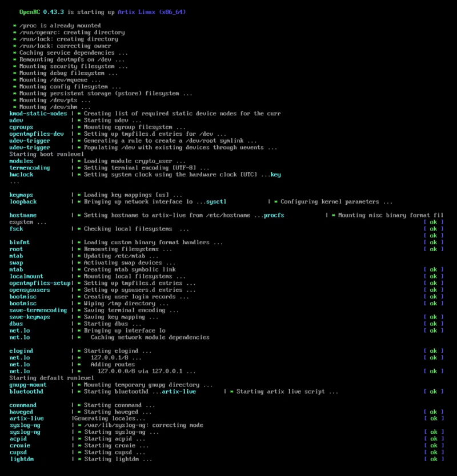The height and width of the screenshot is (476, 457).
Task: Click 'Configuring kernel parameters' text
Action: point(336,202)
